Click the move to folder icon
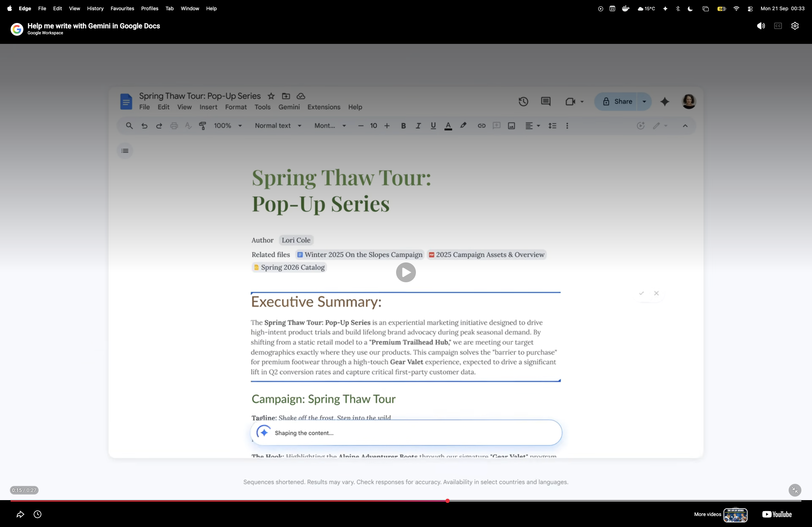The height and width of the screenshot is (527, 812). tap(286, 96)
